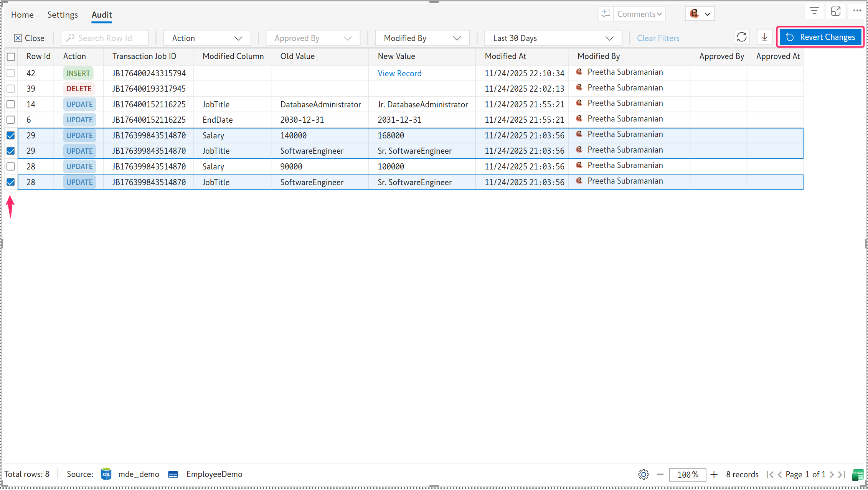Open the Last 30 Days date dropdown
Image resolution: width=868 pixels, height=490 pixels.
[553, 38]
